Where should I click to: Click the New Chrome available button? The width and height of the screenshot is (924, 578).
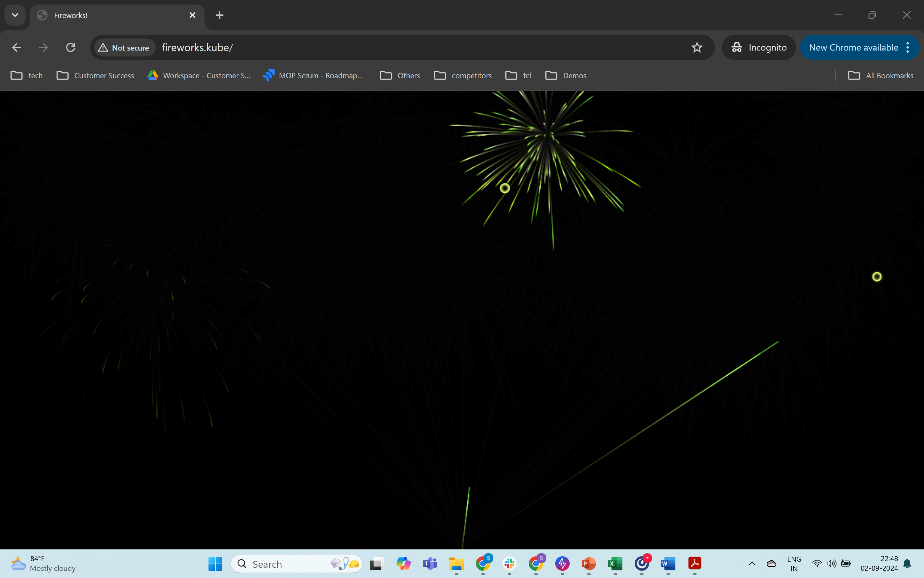tap(853, 47)
